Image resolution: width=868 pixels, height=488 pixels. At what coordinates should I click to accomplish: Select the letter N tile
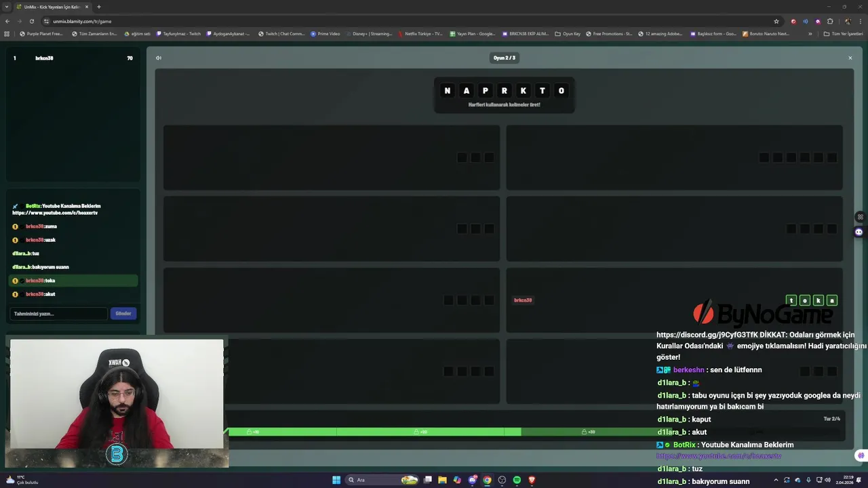tap(447, 91)
